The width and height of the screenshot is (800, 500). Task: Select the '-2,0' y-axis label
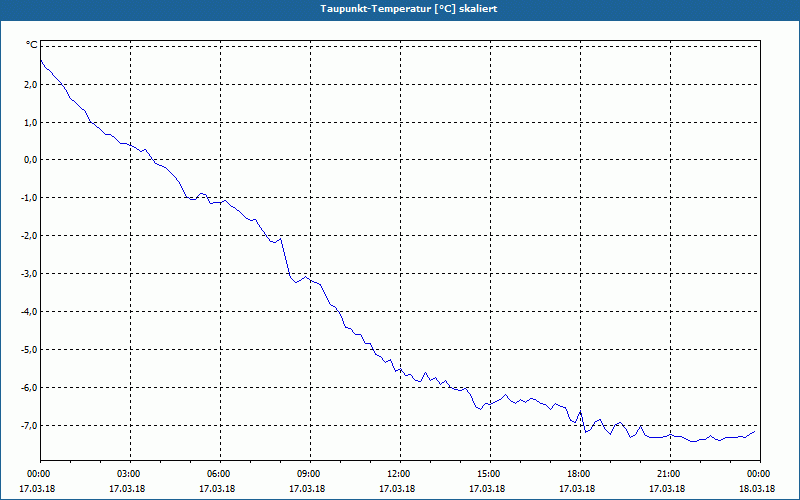coord(30,236)
